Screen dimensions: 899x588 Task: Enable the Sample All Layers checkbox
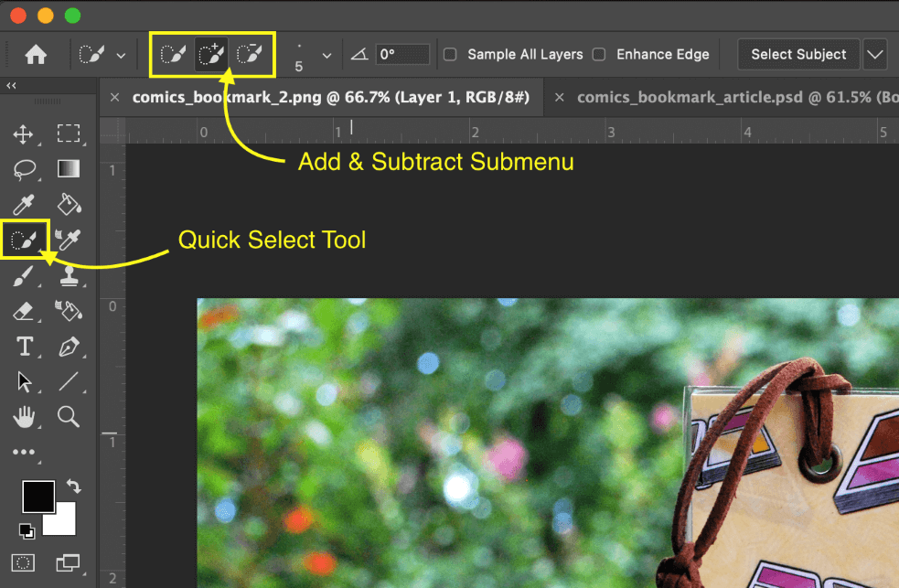click(450, 55)
